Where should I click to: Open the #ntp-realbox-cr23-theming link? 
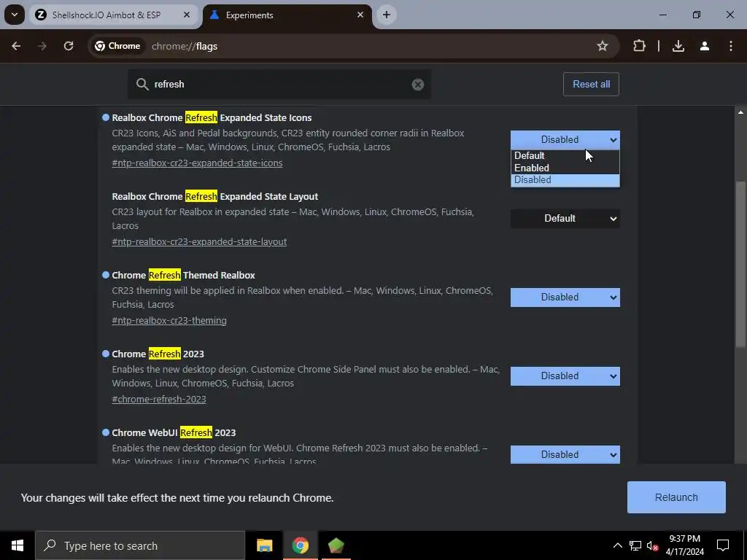[169, 321]
